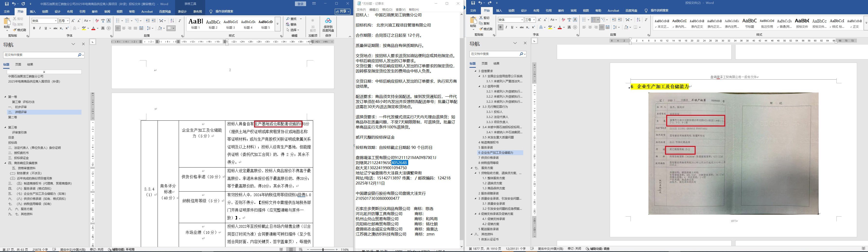
Task: Apply character border in 招标文件 Word ribbon
Action: [x=108, y=21]
